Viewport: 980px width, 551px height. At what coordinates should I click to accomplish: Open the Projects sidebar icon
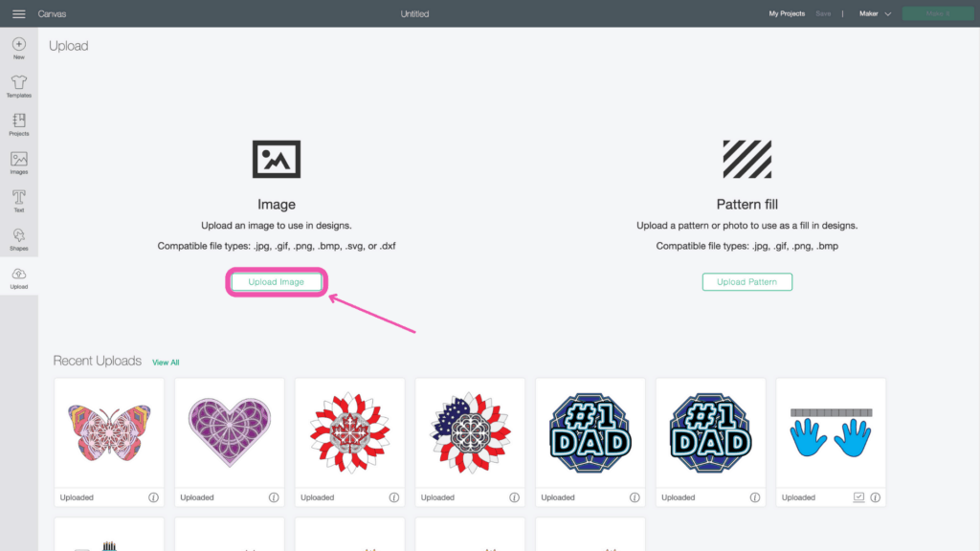point(19,124)
